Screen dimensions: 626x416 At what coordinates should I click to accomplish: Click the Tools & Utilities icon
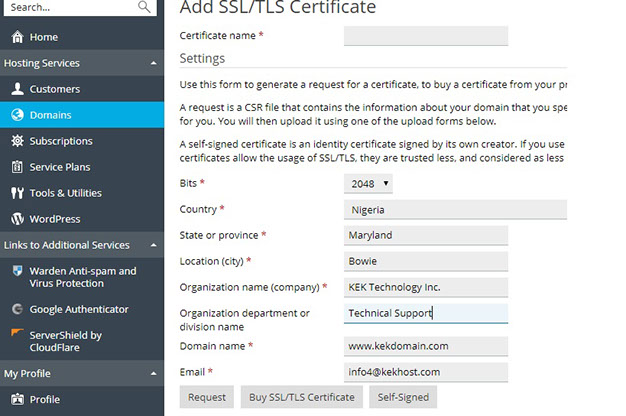click(x=17, y=193)
